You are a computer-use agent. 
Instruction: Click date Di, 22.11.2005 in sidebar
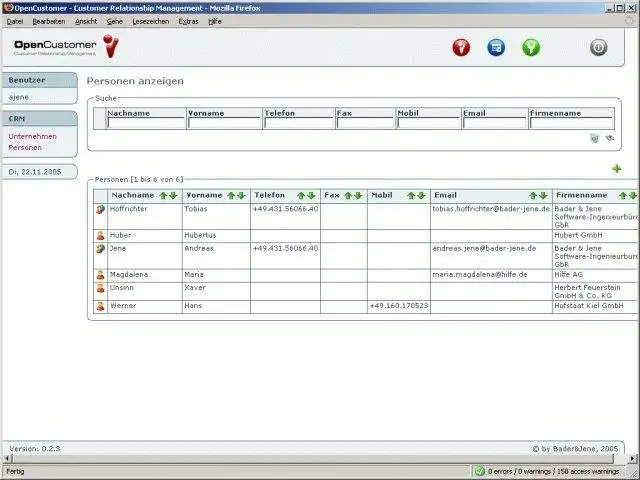(35, 172)
